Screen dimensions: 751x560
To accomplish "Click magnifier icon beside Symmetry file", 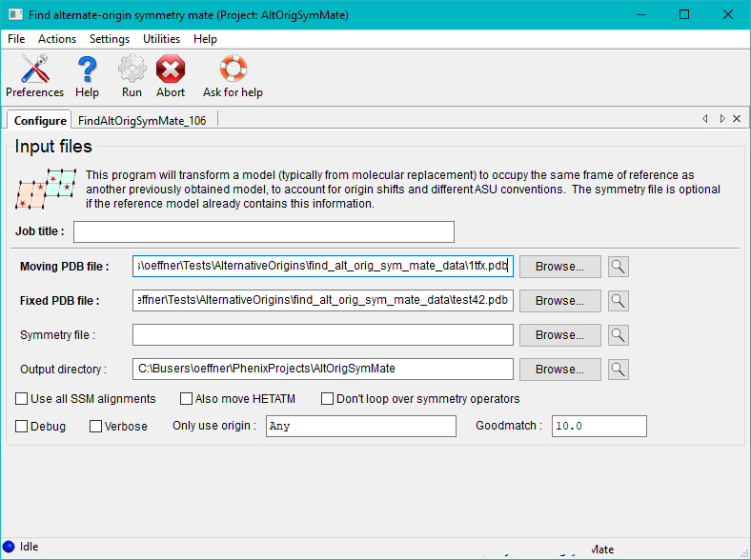I will pyautogui.click(x=619, y=335).
